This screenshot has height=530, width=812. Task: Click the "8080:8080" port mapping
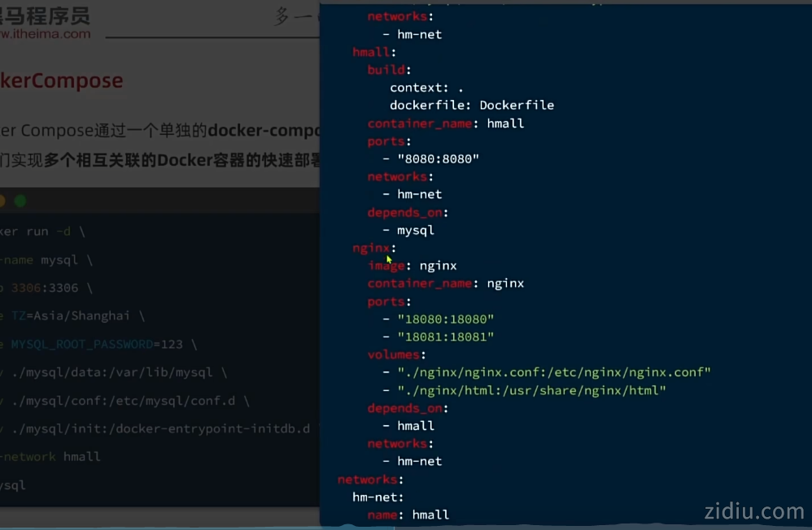tap(438, 159)
